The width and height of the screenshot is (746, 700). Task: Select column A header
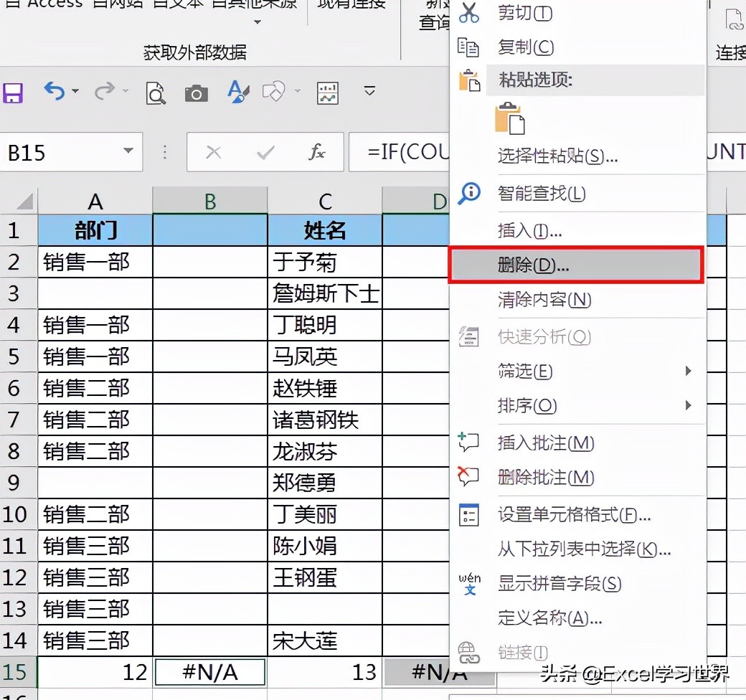95,202
